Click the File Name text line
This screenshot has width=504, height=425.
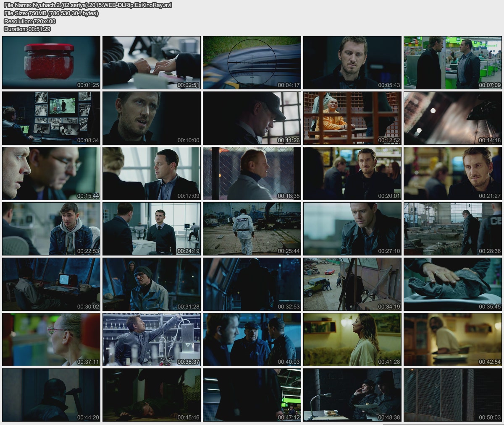point(87,5)
